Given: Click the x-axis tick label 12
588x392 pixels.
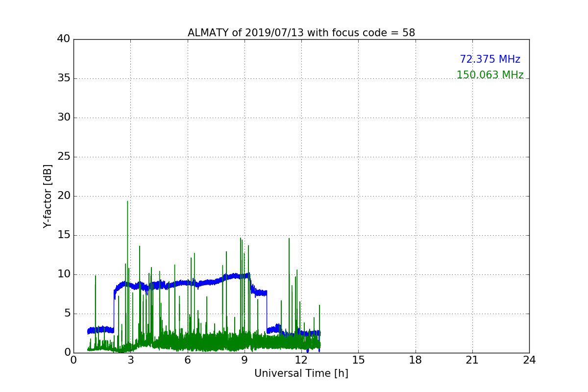Looking at the screenshot, I should coord(301,360).
